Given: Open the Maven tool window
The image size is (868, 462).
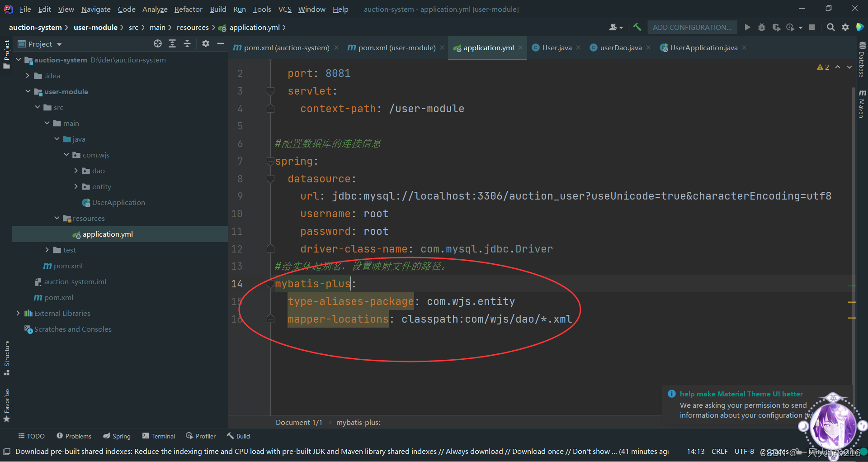Looking at the screenshot, I should [x=862, y=104].
